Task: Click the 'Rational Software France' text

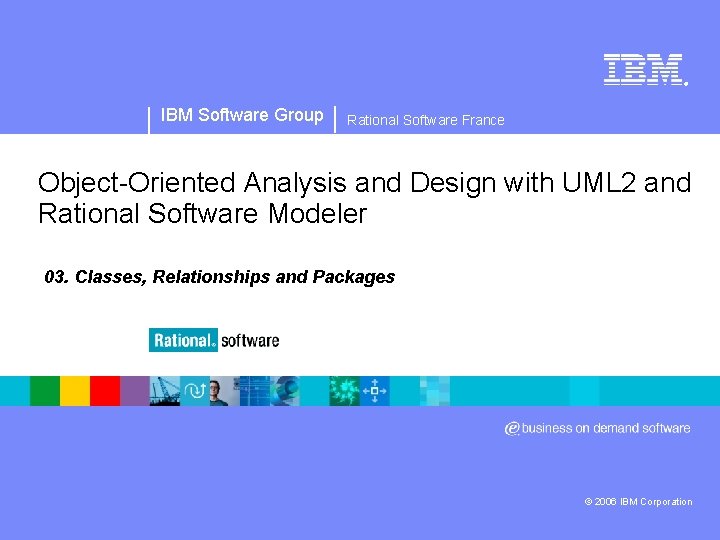Action: pyautogui.click(x=426, y=120)
